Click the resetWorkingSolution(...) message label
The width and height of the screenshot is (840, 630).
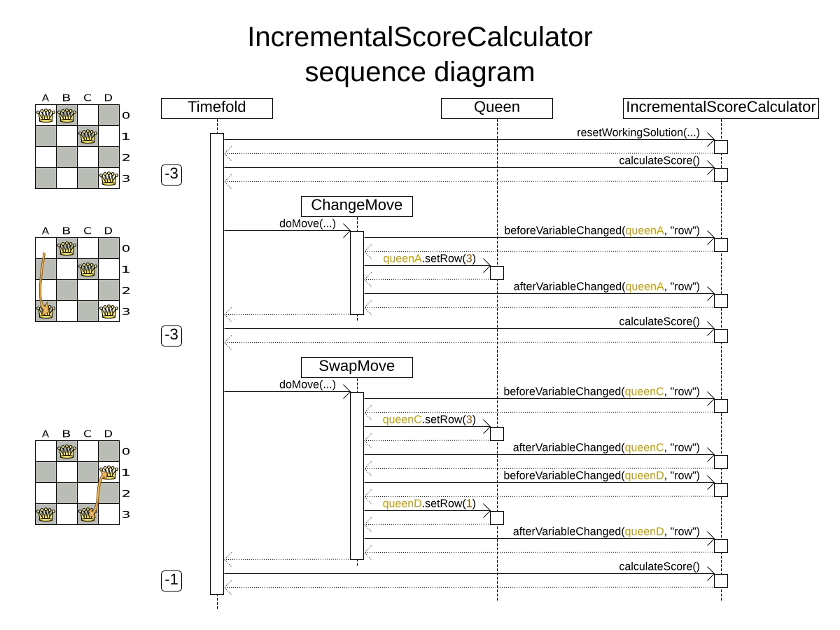(x=638, y=132)
